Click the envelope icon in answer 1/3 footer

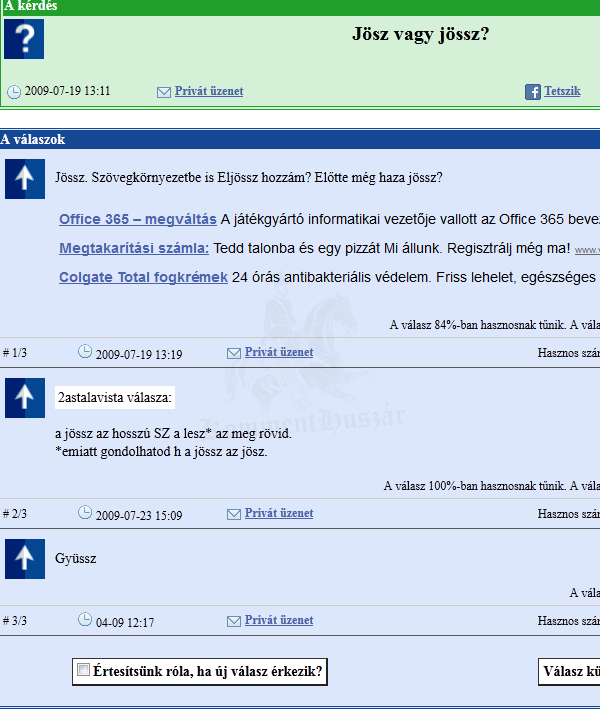pos(234,353)
